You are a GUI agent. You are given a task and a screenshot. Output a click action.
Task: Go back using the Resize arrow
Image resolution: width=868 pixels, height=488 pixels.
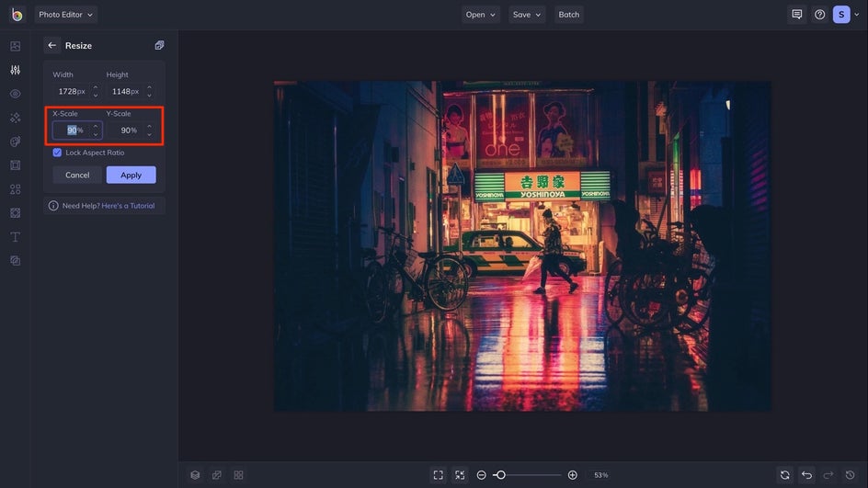pyautogui.click(x=52, y=45)
